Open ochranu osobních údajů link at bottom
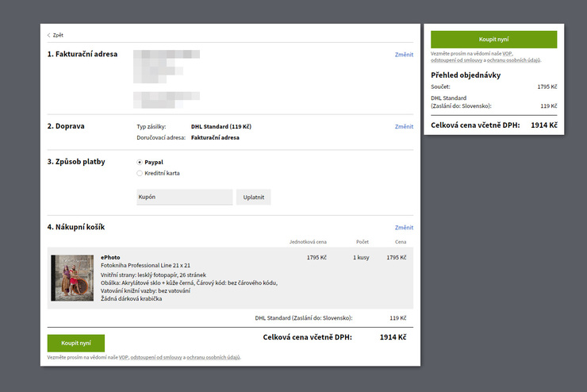587x392 pixels. [x=213, y=357]
